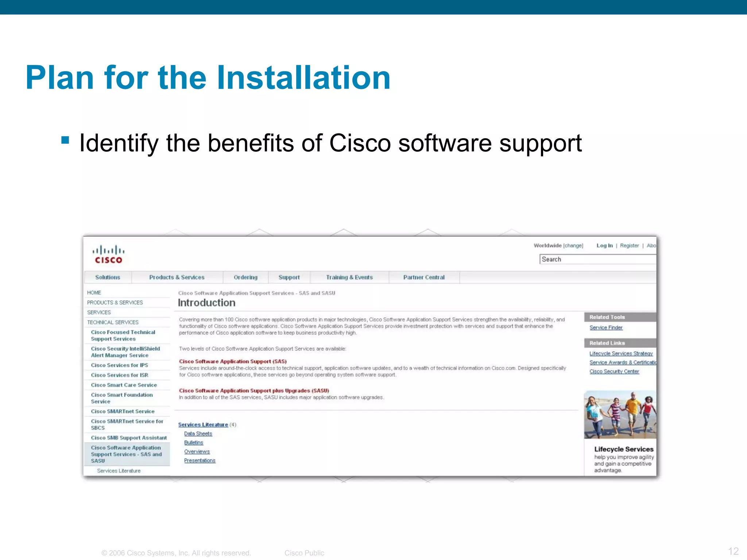Select Cisco Services for ISR
This screenshot has width=747, height=560.
(119, 375)
